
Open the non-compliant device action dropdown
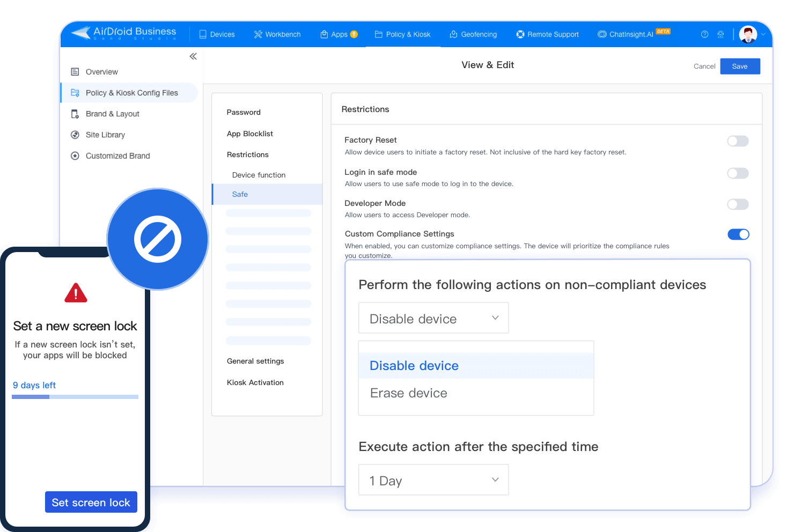coord(432,317)
